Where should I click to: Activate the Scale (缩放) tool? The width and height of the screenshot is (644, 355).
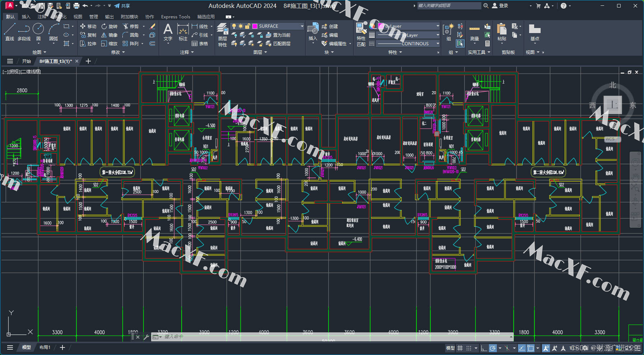tap(109, 43)
